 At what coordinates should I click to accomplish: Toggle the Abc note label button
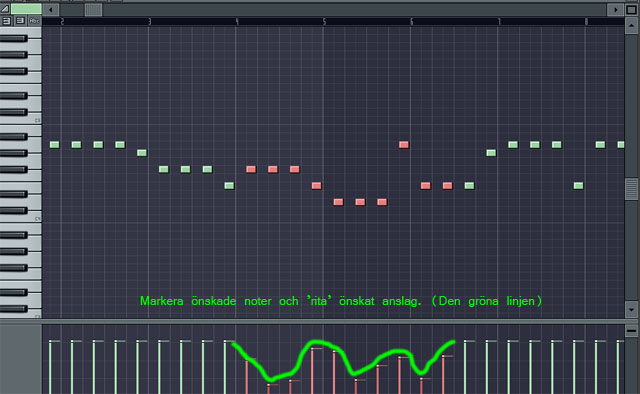point(34,21)
